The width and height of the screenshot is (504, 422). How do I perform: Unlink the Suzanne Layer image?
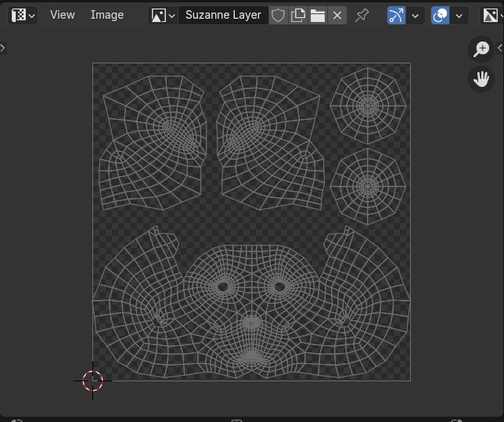[x=337, y=15]
